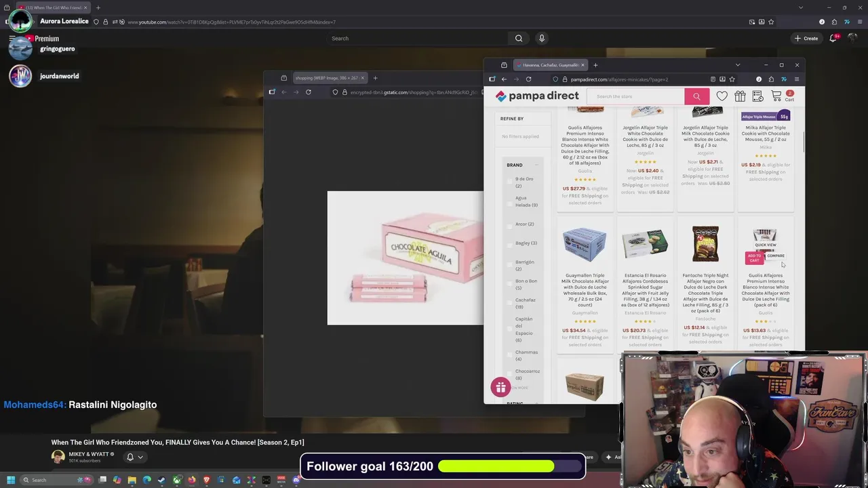The height and width of the screenshot is (488, 868).
Task: Reload the pampadirect page
Action: pos(528,79)
